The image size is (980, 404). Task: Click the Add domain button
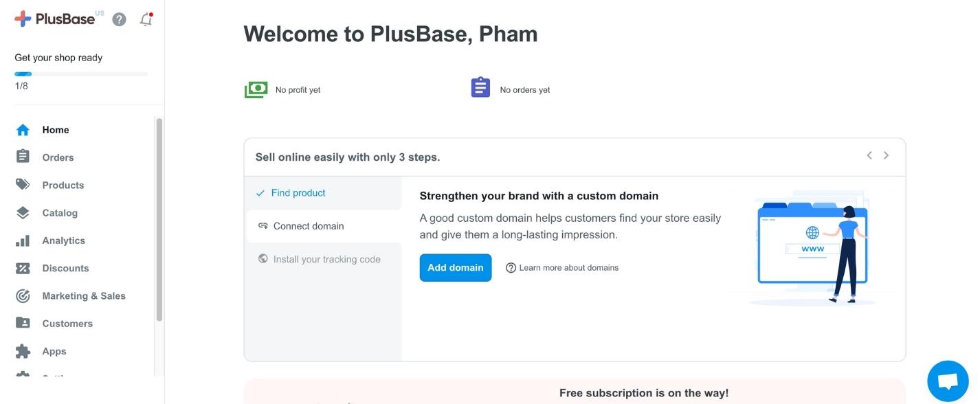pyautogui.click(x=456, y=268)
